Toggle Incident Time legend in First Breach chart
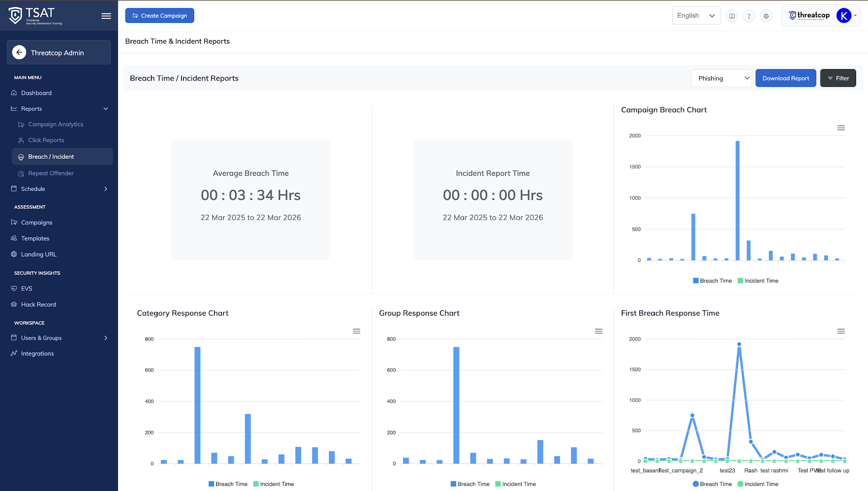 (x=758, y=484)
